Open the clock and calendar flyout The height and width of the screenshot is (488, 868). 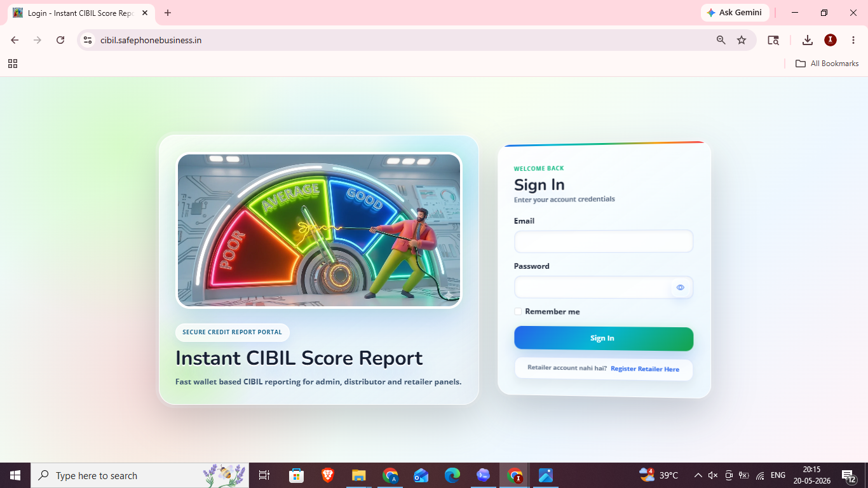coord(811,475)
